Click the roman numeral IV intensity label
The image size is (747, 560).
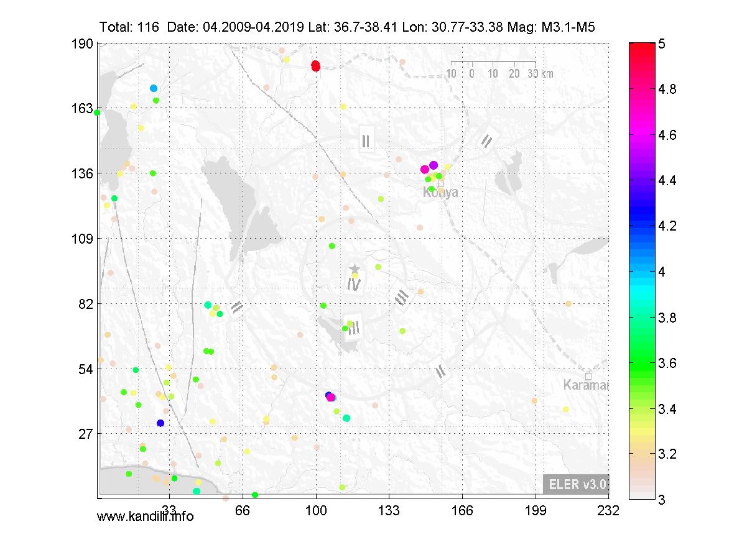(x=354, y=285)
